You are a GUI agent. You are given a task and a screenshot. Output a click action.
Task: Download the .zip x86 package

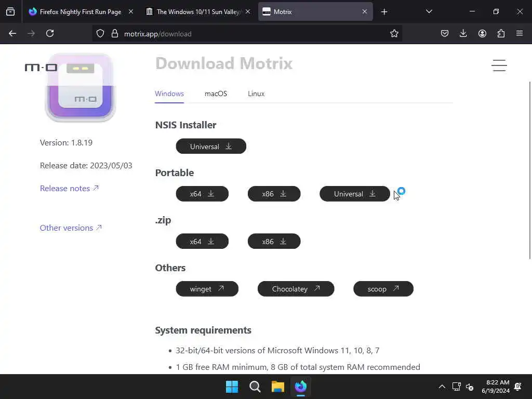pyautogui.click(x=274, y=241)
